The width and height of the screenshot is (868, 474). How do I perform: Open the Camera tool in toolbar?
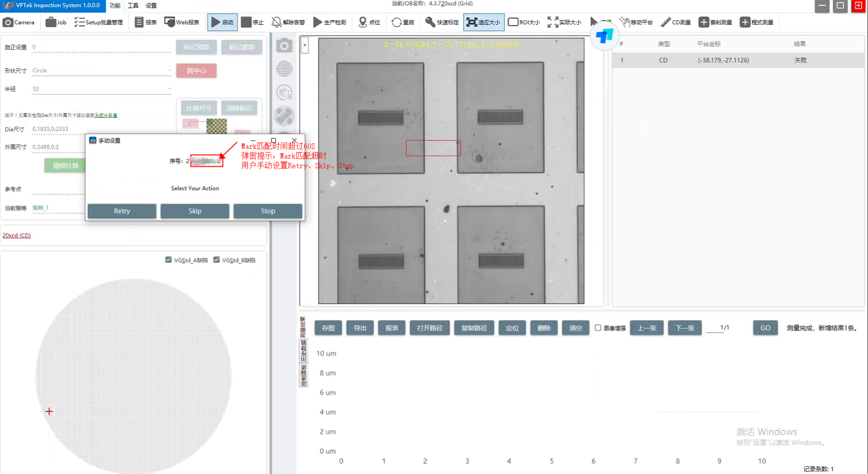[x=19, y=22]
